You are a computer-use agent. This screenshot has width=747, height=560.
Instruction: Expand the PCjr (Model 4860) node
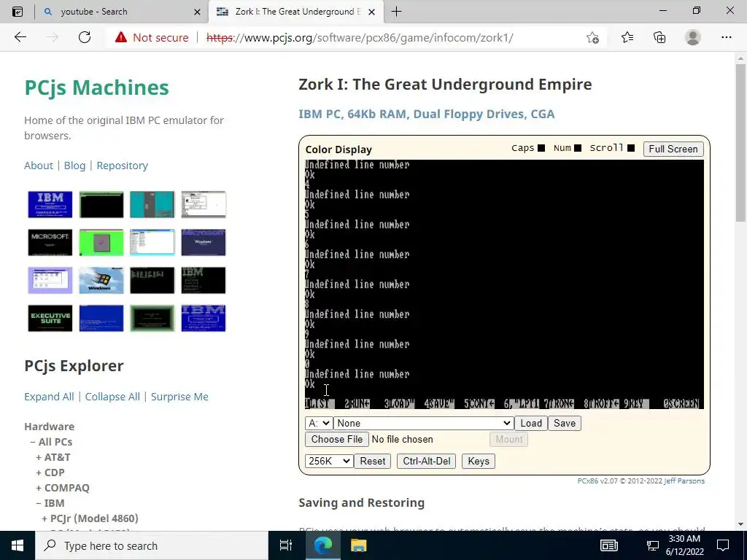(90, 518)
